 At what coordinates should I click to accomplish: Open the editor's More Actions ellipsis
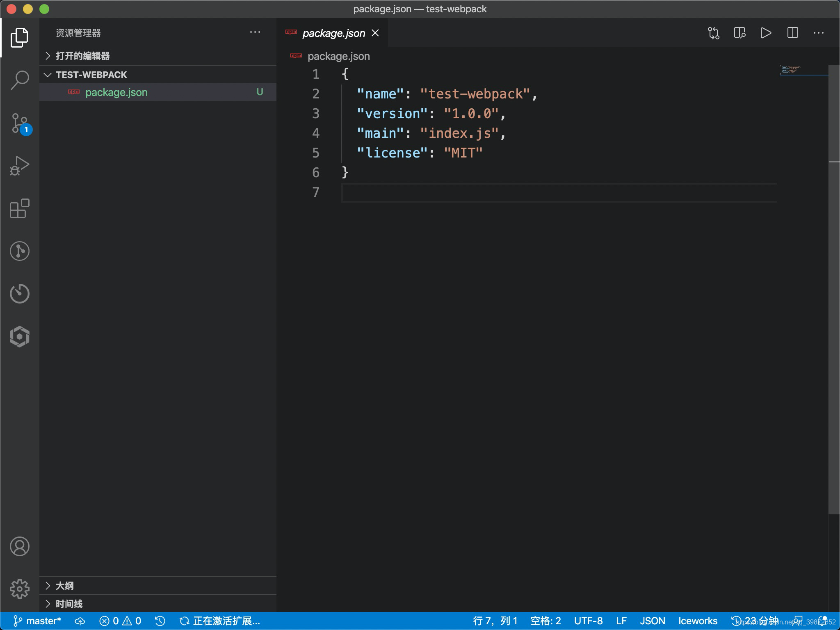(x=819, y=33)
